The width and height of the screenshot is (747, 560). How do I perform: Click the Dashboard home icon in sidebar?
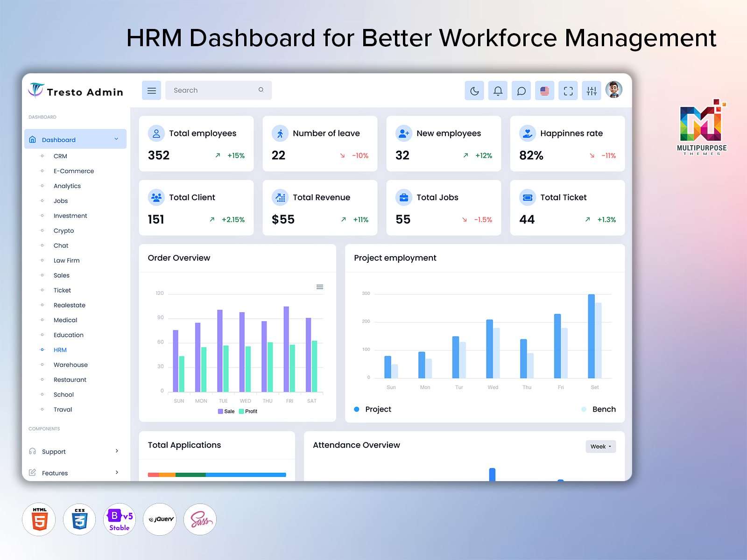33,140
